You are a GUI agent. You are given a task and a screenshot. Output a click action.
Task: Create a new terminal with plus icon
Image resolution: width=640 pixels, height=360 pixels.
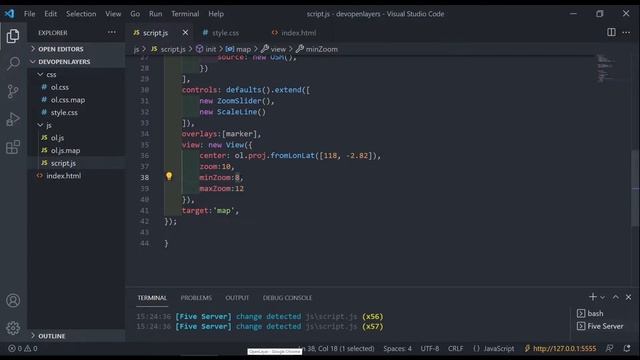click(x=593, y=297)
